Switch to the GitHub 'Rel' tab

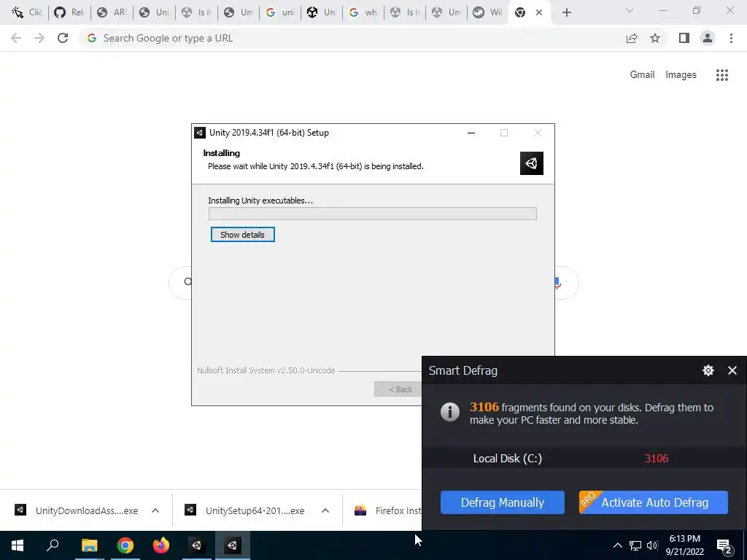[69, 12]
